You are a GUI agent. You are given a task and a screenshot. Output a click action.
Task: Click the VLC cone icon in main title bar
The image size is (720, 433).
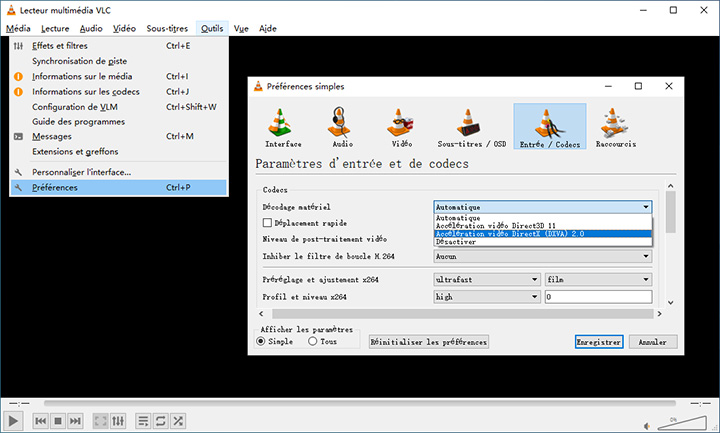pos(11,10)
